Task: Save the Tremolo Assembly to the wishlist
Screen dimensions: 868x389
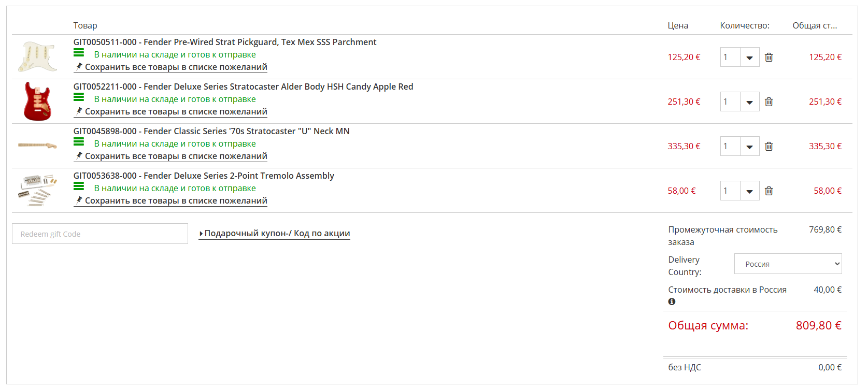Action: (170, 200)
